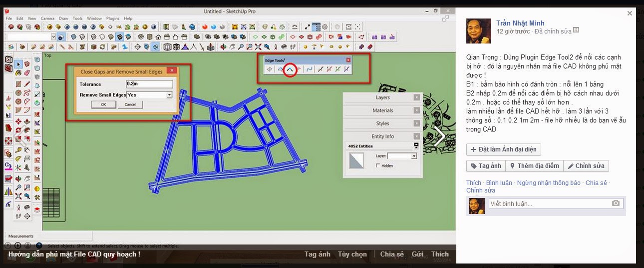Screen dimensions: 644x268
Task: Select the Look Around eye tool
Action: tap(284, 46)
